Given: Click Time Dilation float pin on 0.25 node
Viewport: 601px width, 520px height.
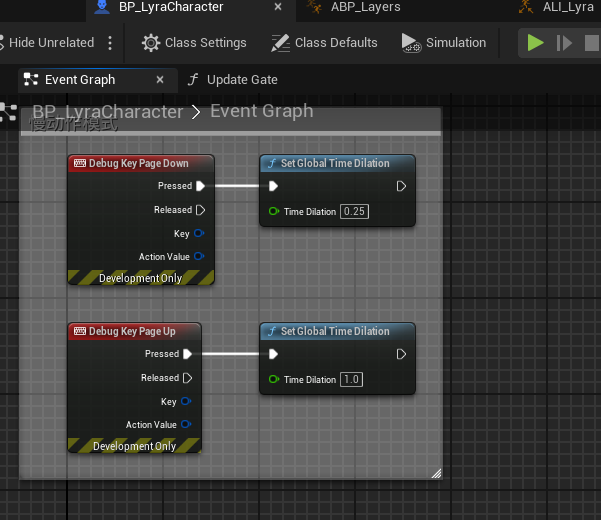Looking at the screenshot, I should [274, 211].
